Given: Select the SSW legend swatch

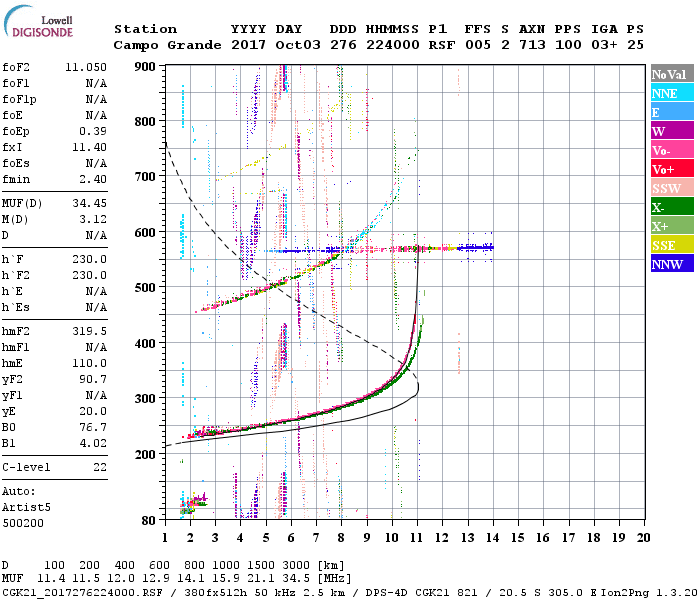Looking at the screenshot, I should click(x=671, y=188).
